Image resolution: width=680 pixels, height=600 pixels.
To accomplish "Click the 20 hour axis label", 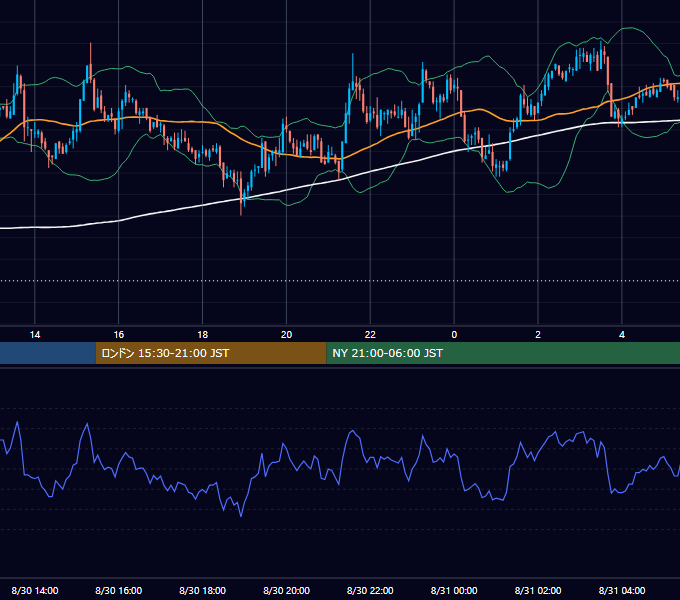I will click(286, 335).
